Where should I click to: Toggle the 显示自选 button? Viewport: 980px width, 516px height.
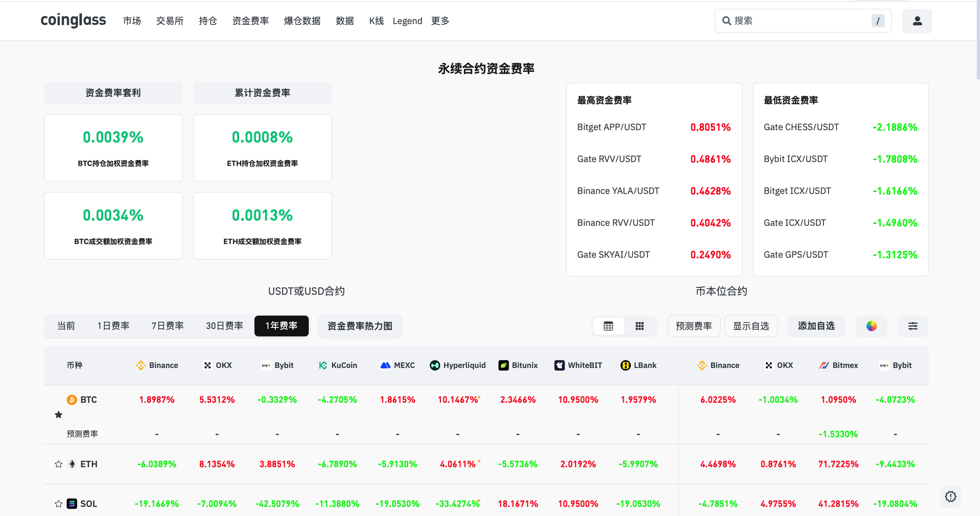751,326
